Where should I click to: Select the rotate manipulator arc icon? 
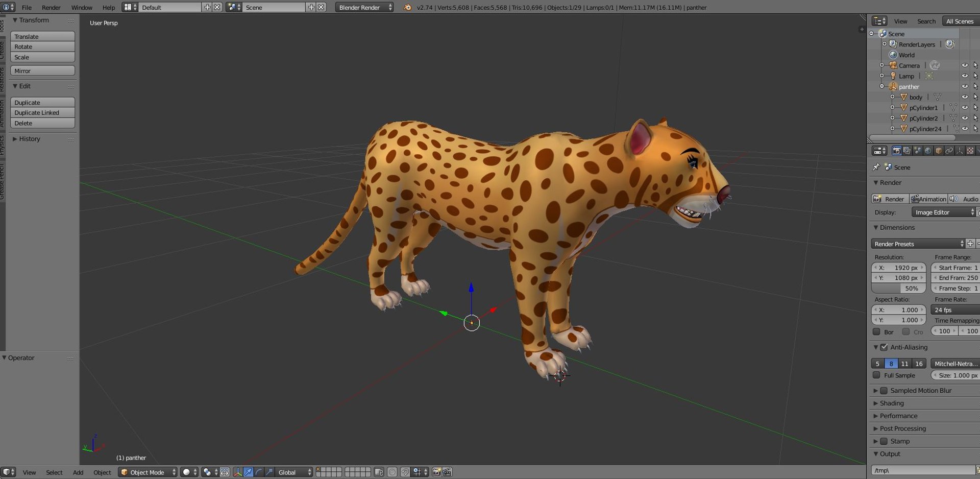tap(259, 472)
